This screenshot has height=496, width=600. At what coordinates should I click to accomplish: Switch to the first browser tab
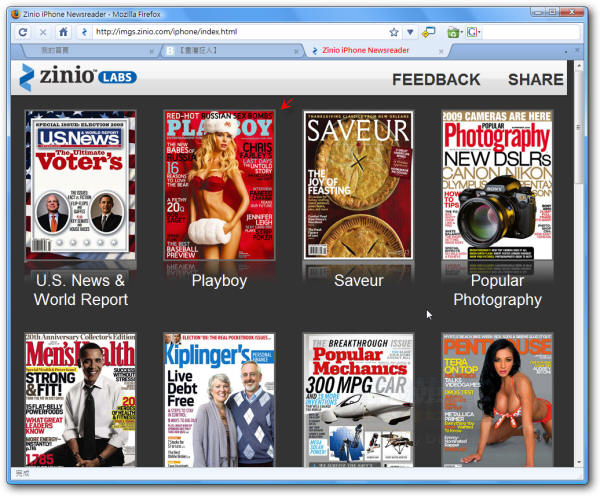[88, 51]
